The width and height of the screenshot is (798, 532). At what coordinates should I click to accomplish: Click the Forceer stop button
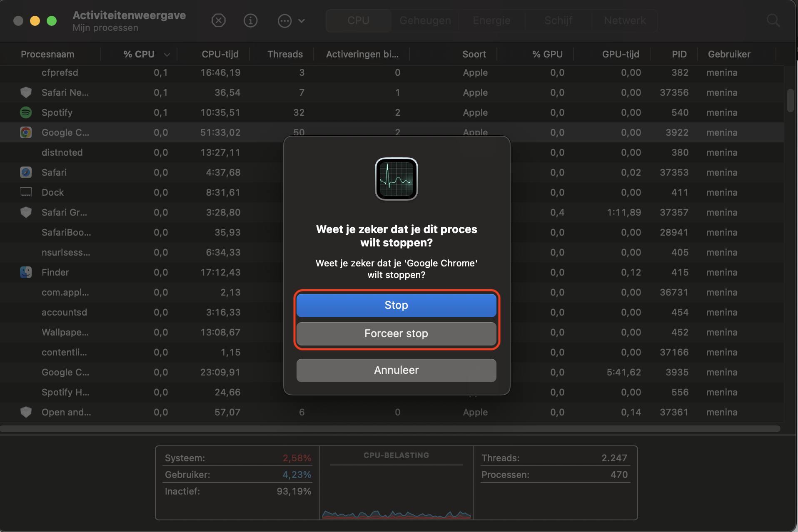tap(396, 333)
